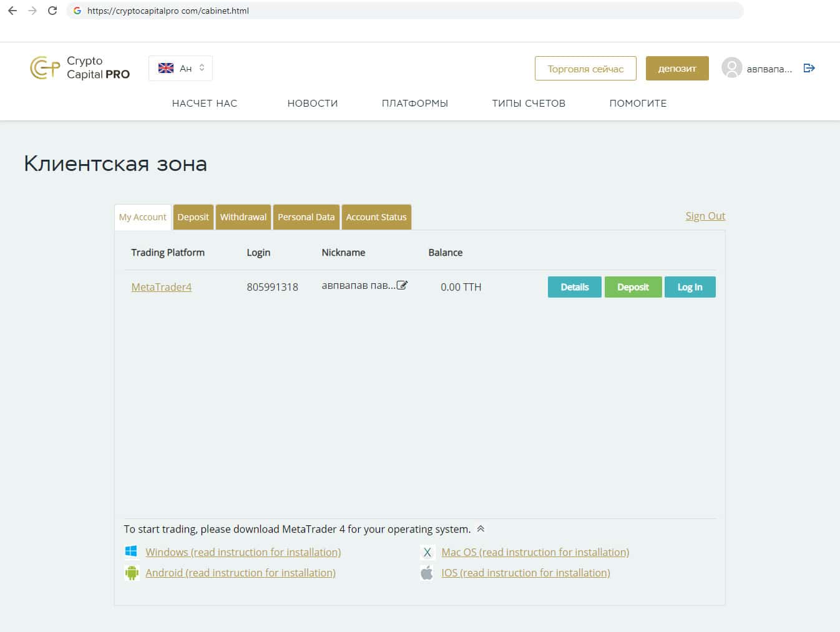Click the Sign Out link
This screenshot has height=632, width=840.
point(705,216)
